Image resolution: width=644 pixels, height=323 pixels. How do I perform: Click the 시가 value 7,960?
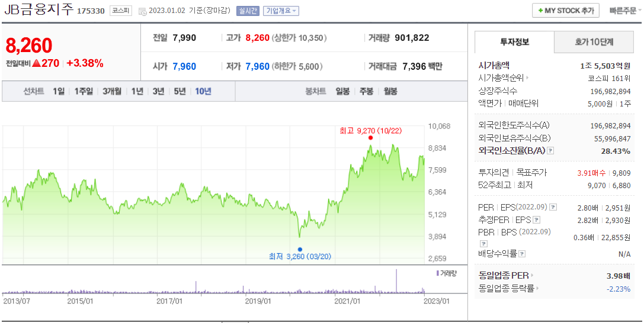pyautogui.click(x=185, y=66)
